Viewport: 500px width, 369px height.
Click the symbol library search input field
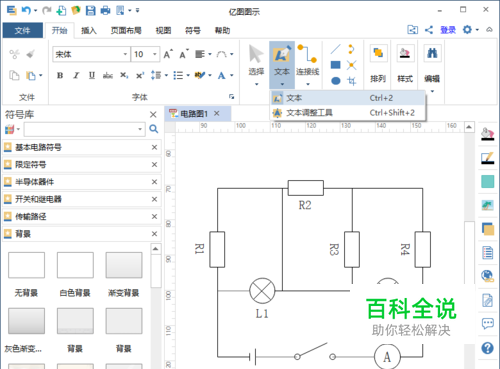[x=80, y=129]
